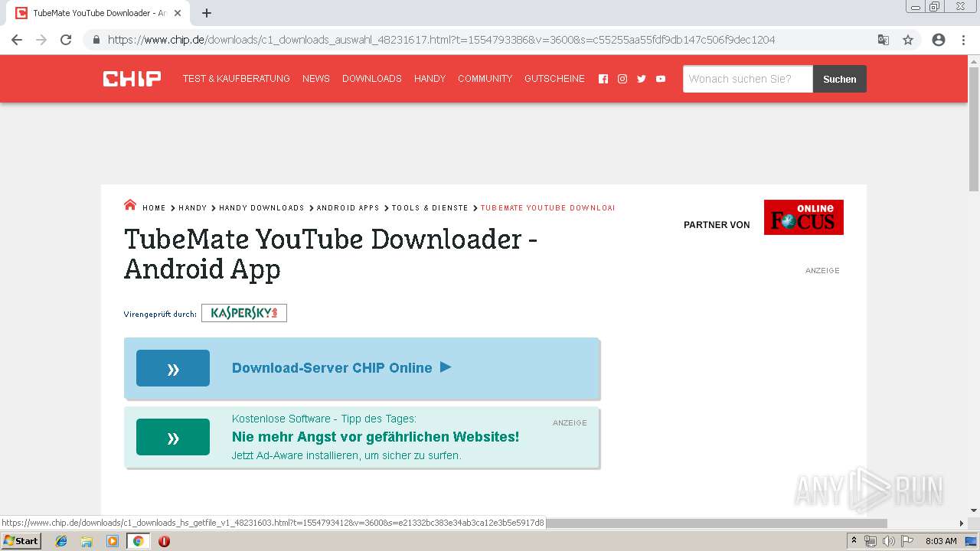Open the Chrome profile account icon
This screenshot has width=980, height=551.
[x=939, y=40]
